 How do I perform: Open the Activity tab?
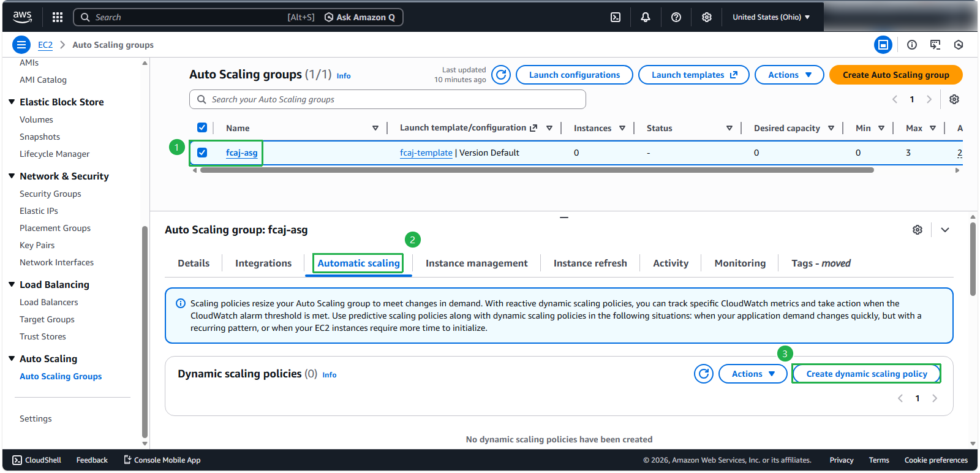coord(671,263)
